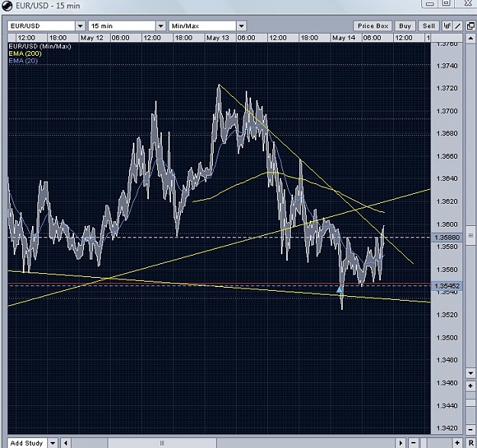Click the 1.3500 price axis label
The width and height of the screenshot is (477, 448).
447,337
